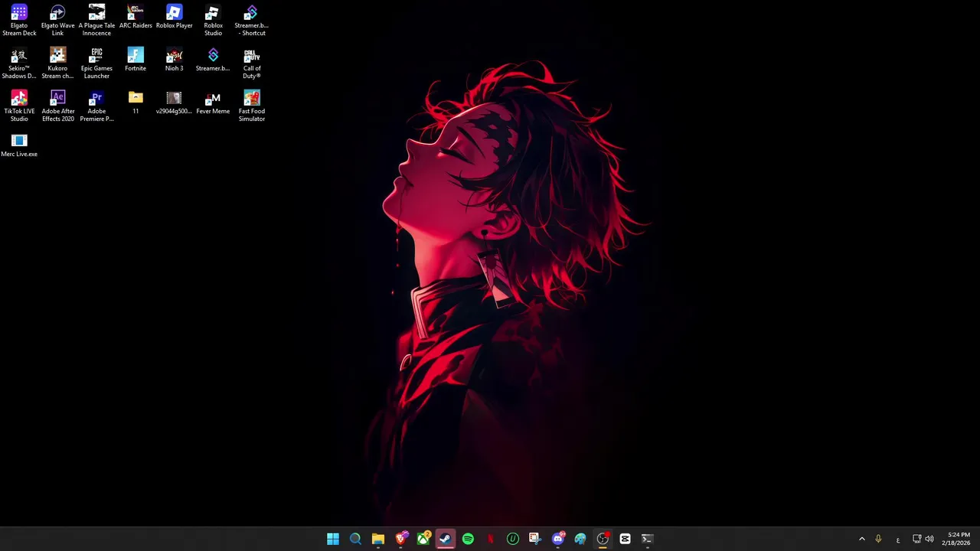Open the Paint palette taskbar icon
Viewport: 980px width, 551px height.
pyautogui.click(x=580, y=539)
